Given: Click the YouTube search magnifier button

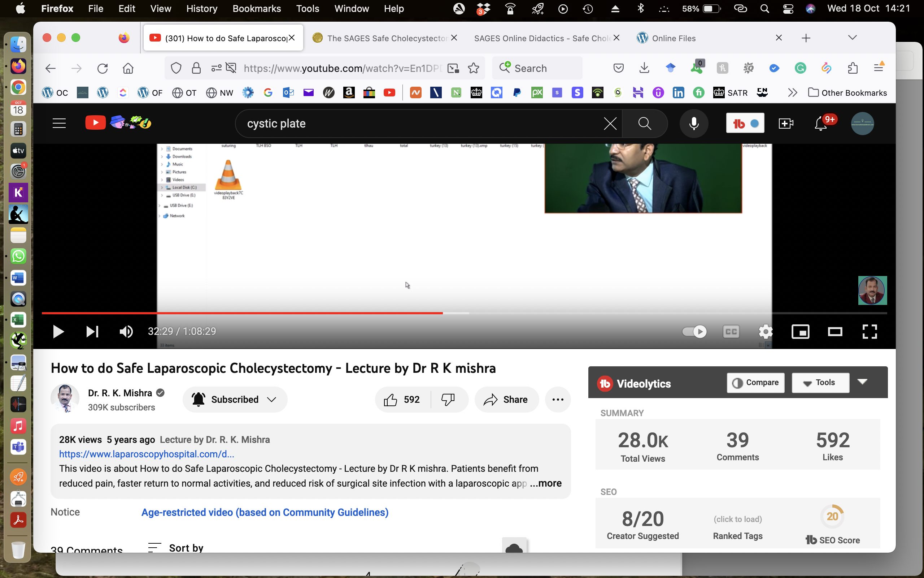Looking at the screenshot, I should [645, 124].
